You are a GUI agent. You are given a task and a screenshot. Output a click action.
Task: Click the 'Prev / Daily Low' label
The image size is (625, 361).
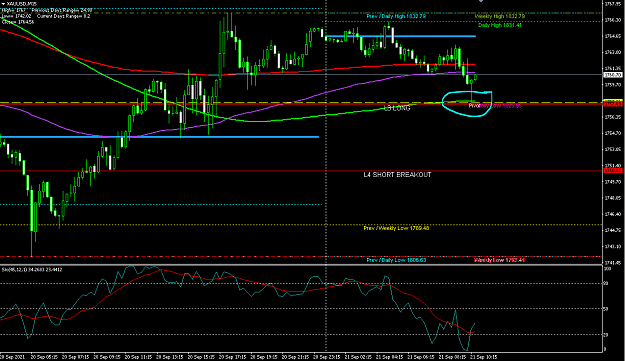pos(396,260)
